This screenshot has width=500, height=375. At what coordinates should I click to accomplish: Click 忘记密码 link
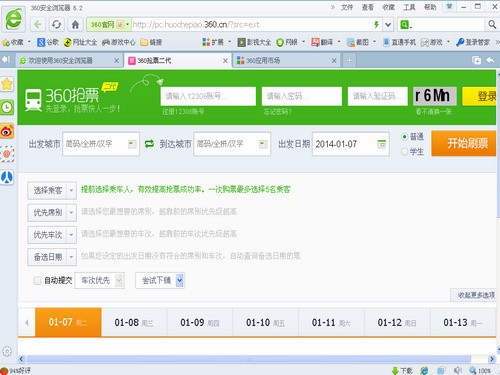point(277,112)
